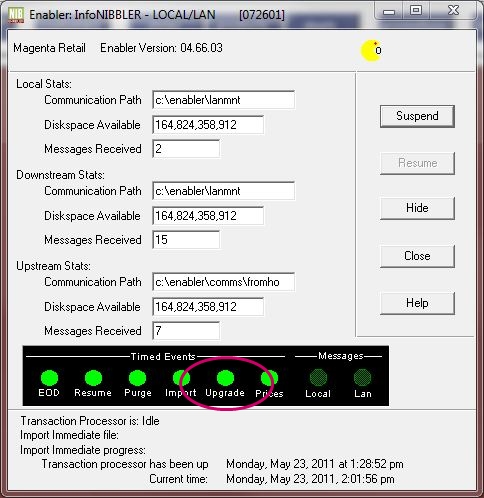Click the 'Upstream Stats:' heading
The height and width of the screenshot is (498, 484).
click(53, 266)
